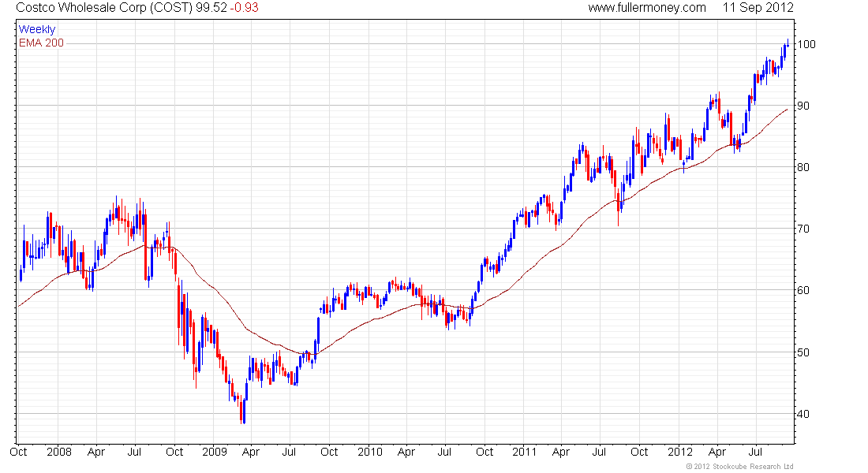This screenshot has width=868, height=473.
Task: Click the 60 price axis label
Action: pyautogui.click(x=803, y=290)
